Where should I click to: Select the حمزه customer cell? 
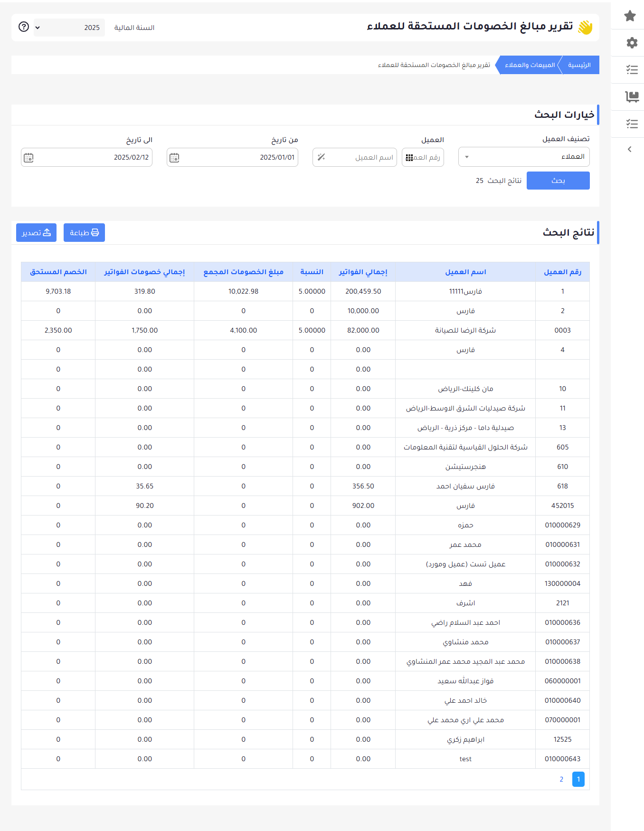(465, 525)
